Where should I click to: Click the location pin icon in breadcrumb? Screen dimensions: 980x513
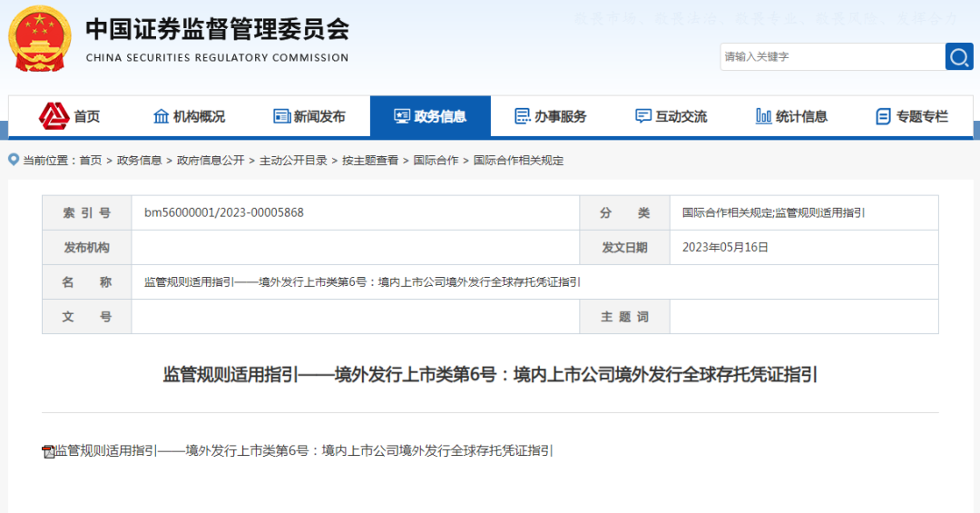13,160
